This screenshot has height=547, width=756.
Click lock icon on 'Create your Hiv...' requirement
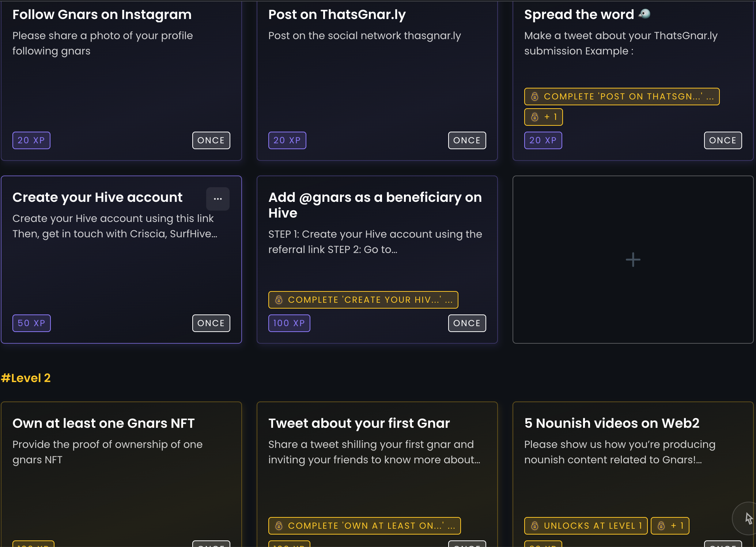[x=279, y=300]
